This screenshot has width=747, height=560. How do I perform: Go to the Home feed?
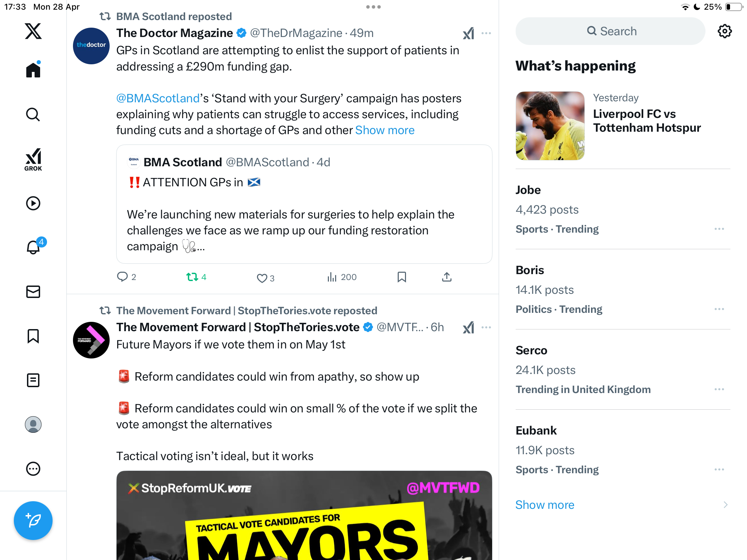[x=33, y=69]
